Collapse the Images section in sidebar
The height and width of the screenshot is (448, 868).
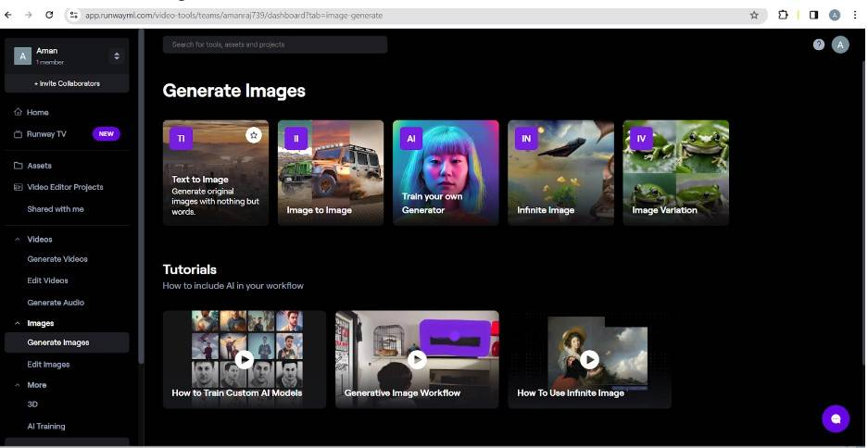tap(18, 323)
